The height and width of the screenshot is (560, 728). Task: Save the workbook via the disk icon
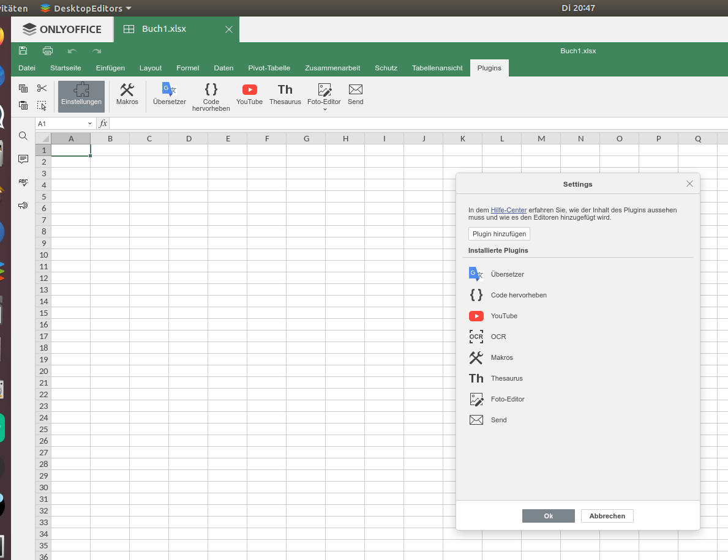(x=23, y=51)
